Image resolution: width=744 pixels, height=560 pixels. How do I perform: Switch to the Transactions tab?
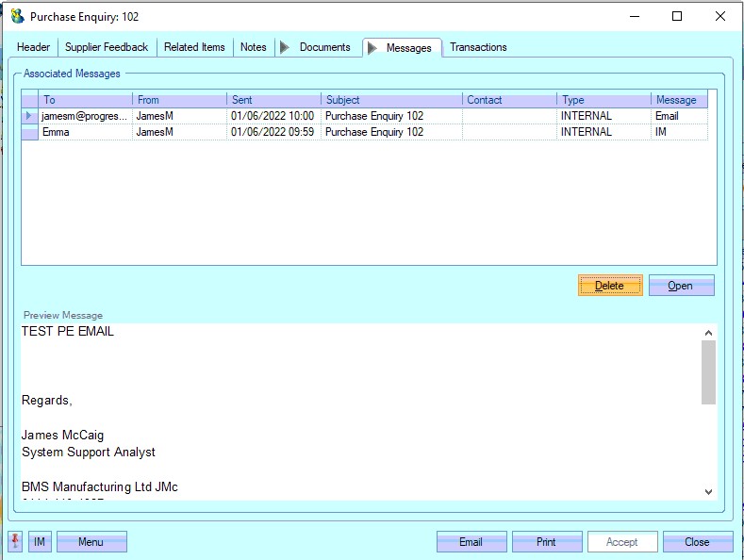point(478,47)
